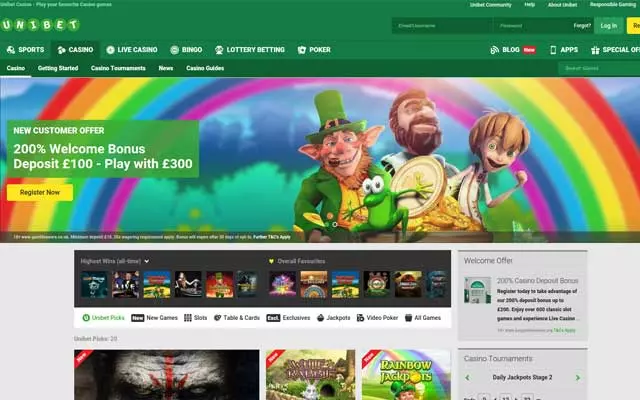Open Lottery Betting page

[250, 49]
